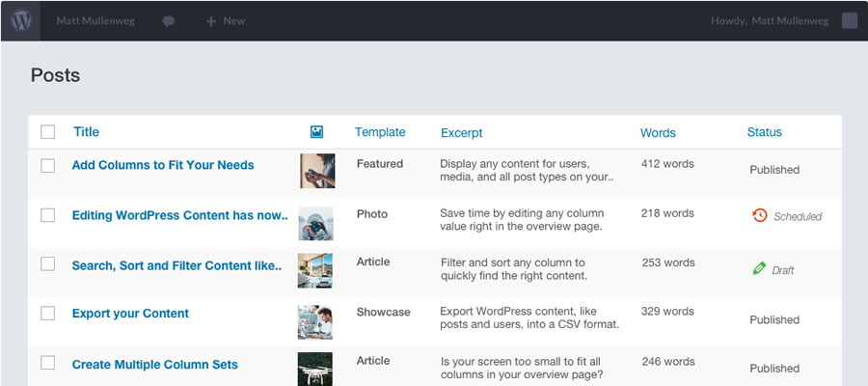
Task: Click the Draft pencil status icon
Action: pos(759,269)
